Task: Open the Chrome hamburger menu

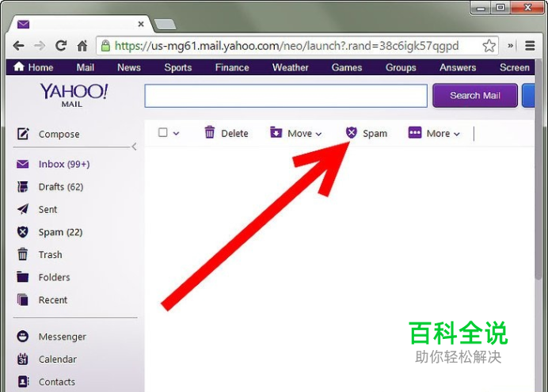Action: 530,45
